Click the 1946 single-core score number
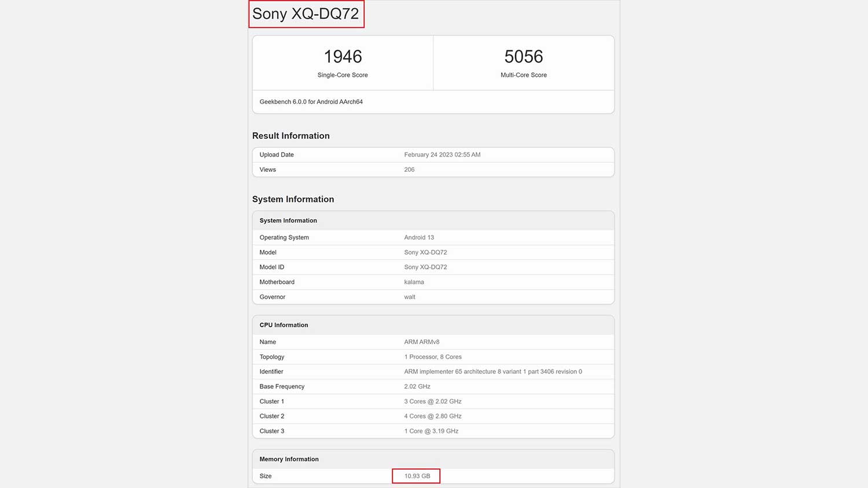 click(343, 57)
